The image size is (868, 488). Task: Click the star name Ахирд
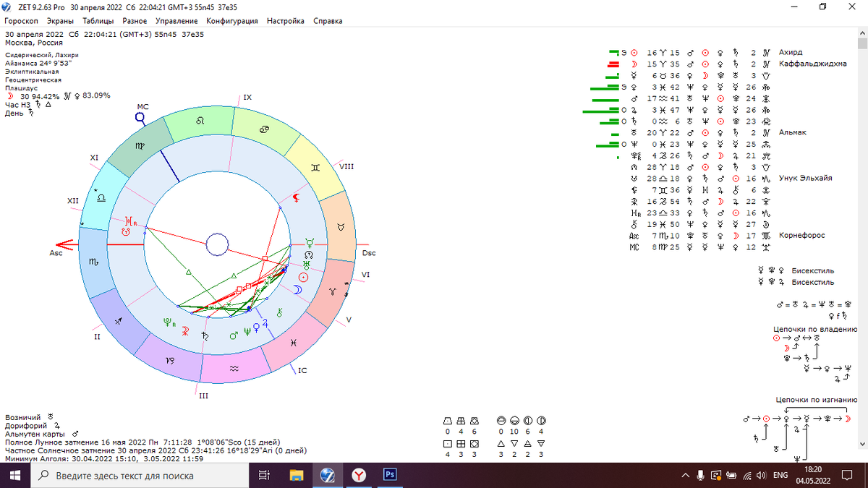point(791,52)
